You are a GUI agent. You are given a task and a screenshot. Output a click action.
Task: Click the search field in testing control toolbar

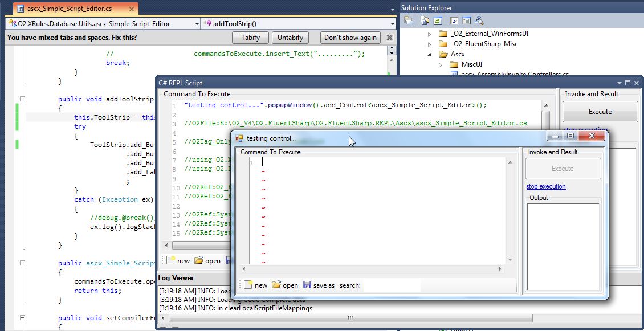click(x=392, y=285)
